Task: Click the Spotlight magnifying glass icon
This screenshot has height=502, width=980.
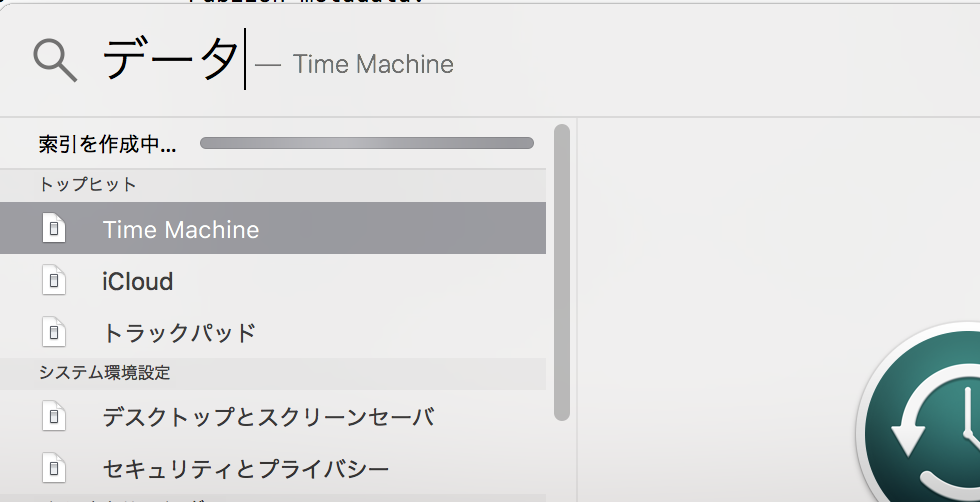Action: coord(55,61)
